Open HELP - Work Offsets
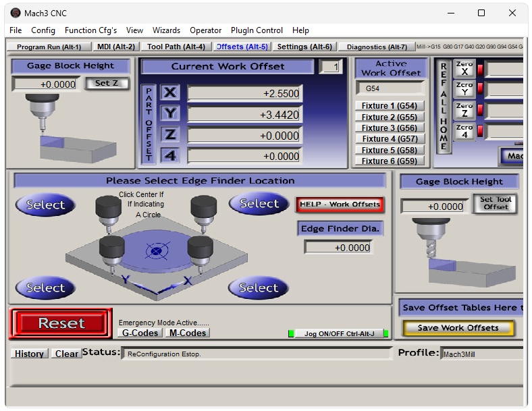532x411 pixels. tap(340, 204)
